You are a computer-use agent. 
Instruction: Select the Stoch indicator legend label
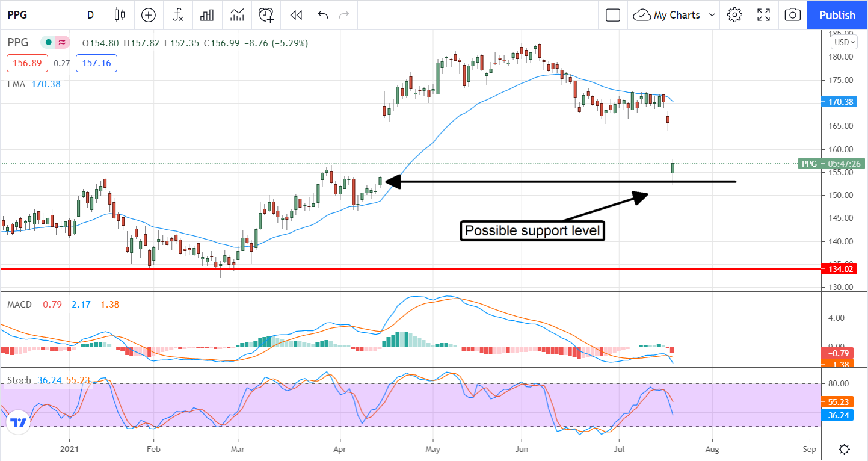pyautogui.click(x=19, y=380)
